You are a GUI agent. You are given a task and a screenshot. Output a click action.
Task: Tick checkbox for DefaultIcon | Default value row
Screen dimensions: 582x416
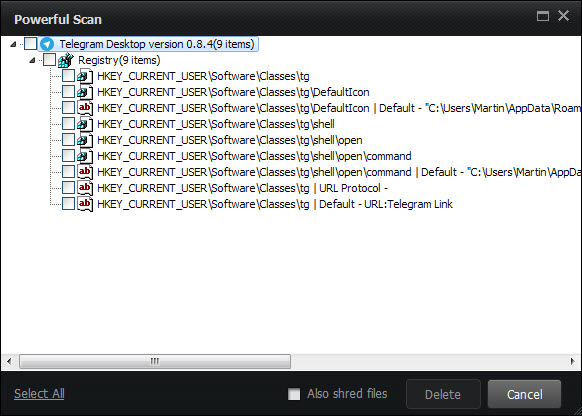68,108
